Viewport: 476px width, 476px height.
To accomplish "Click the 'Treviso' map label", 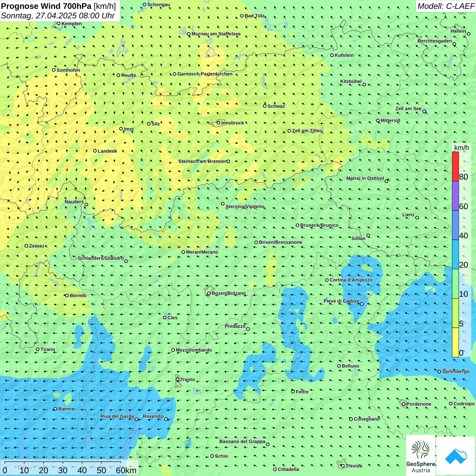I will click(x=354, y=466).
